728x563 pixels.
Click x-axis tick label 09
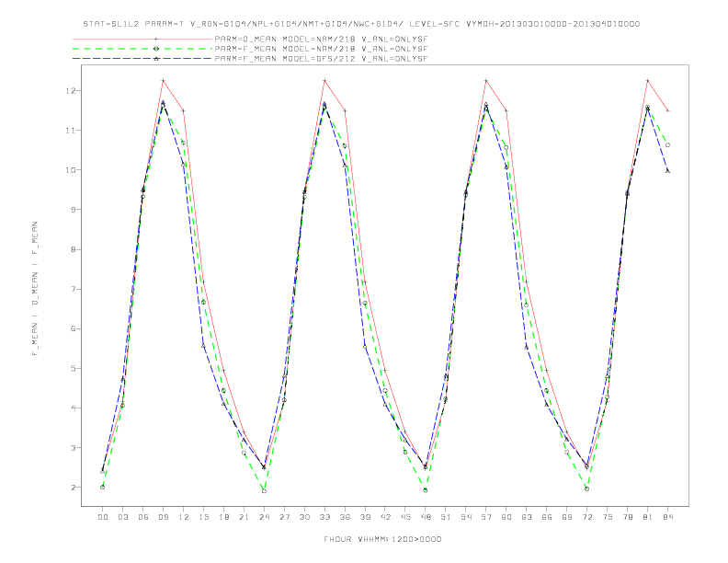click(x=163, y=517)
